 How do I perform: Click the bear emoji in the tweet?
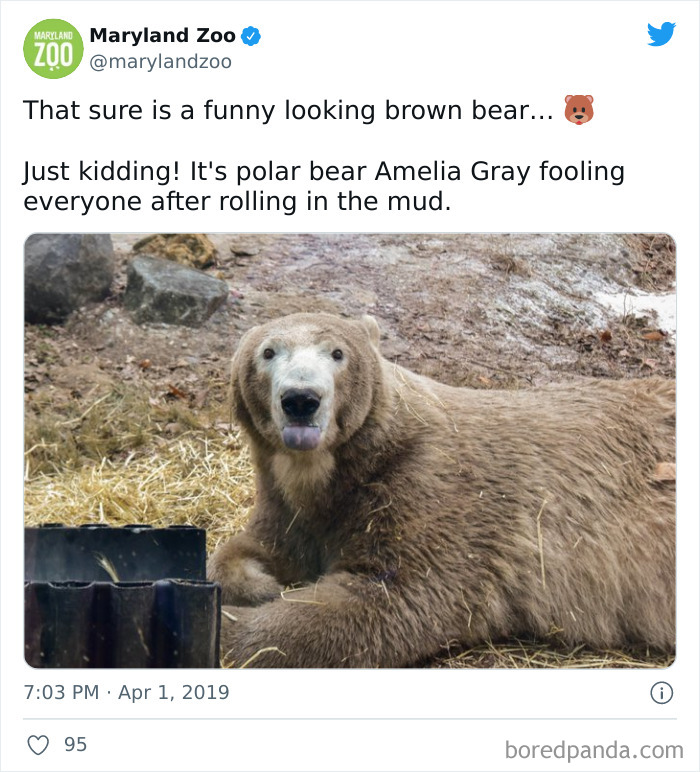coord(578,110)
